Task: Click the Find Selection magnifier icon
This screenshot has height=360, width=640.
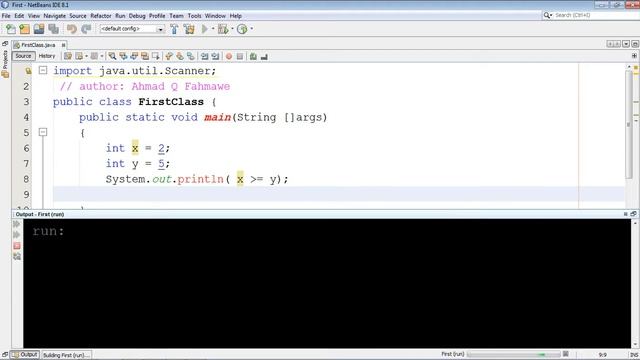Action: point(112,56)
